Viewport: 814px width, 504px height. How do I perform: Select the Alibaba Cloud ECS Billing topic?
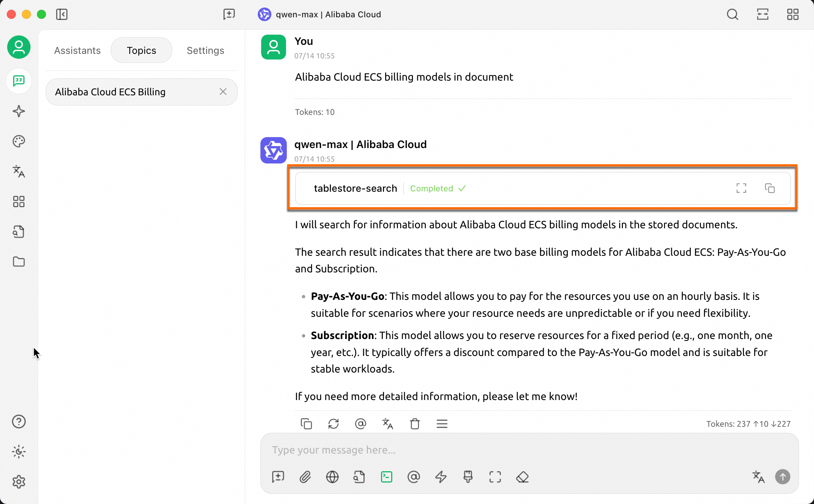click(x=142, y=92)
